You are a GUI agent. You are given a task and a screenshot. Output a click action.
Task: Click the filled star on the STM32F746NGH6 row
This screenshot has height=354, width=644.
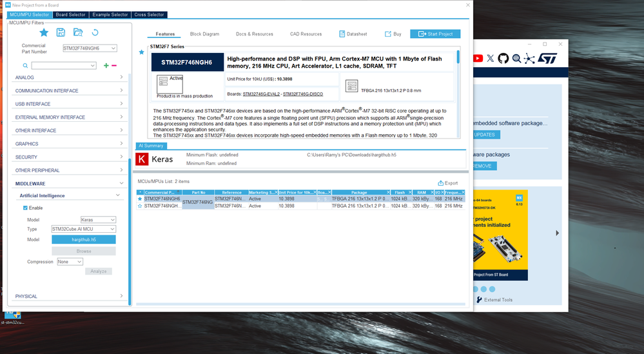point(140,199)
